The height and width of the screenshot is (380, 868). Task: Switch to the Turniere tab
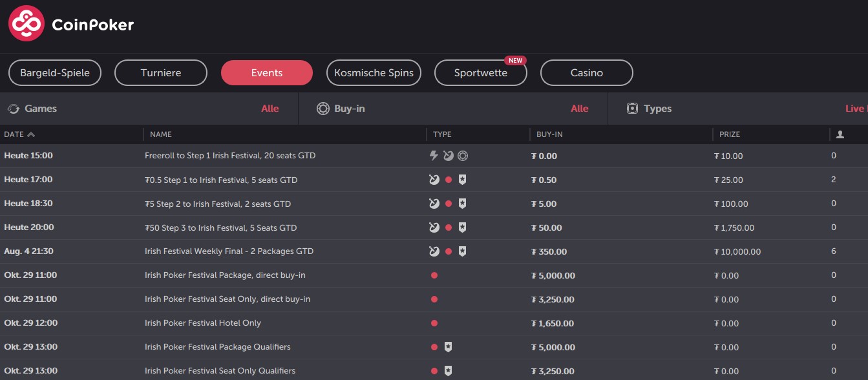tap(161, 73)
